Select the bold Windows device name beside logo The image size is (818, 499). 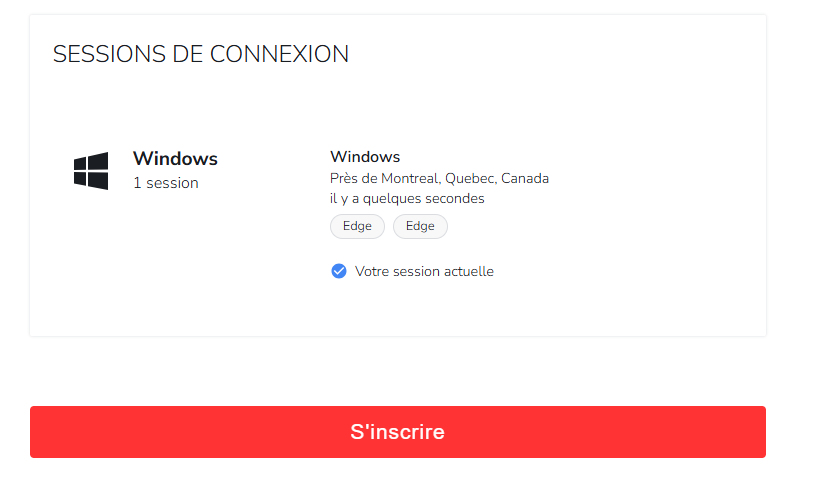tap(175, 158)
